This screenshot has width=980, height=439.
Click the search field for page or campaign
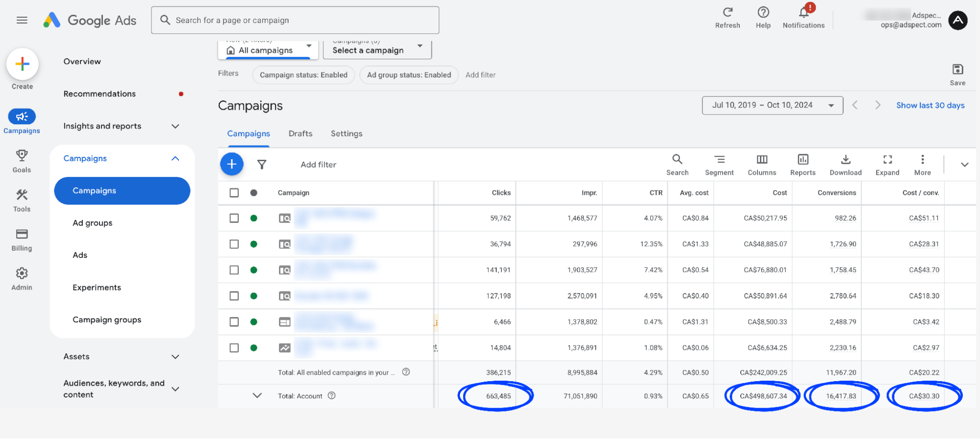[295, 20]
